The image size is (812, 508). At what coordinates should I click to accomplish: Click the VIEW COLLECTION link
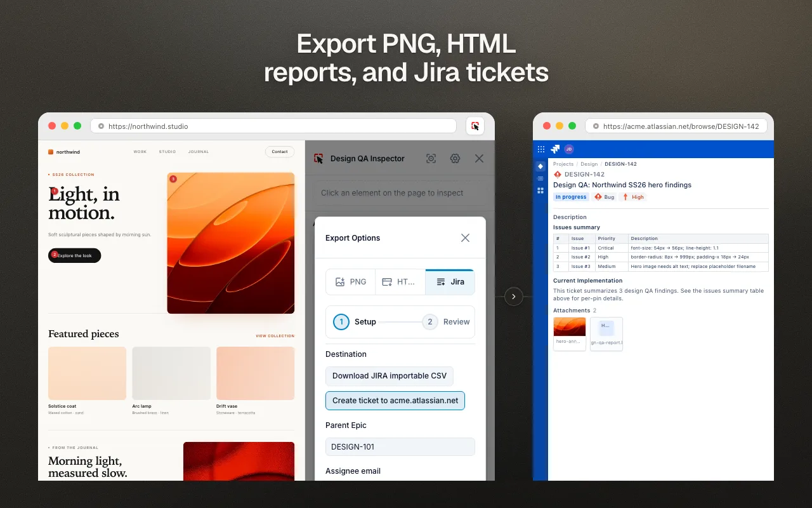click(x=275, y=336)
